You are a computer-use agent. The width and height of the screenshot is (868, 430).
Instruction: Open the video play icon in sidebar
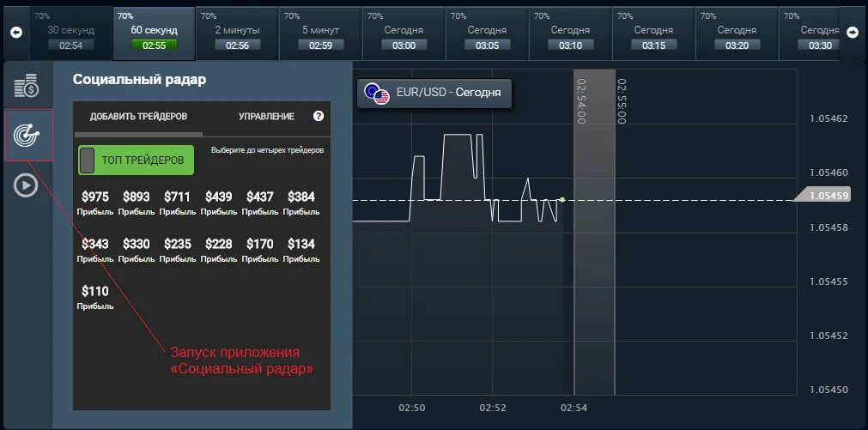tap(26, 185)
